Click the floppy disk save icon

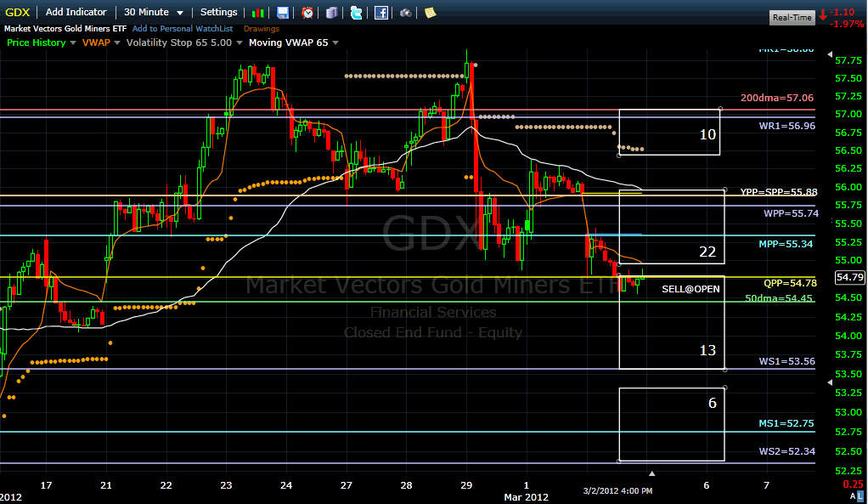coord(282,13)
